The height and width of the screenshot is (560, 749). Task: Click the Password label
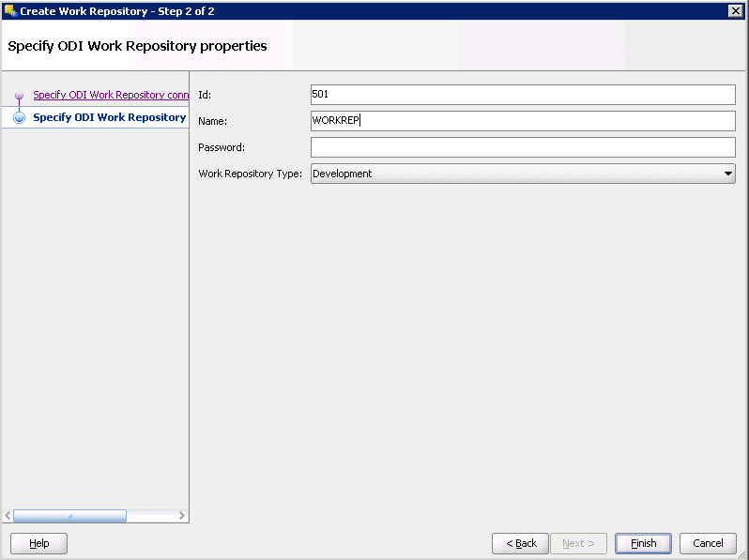pyautogui.click(x=222, y=147)
